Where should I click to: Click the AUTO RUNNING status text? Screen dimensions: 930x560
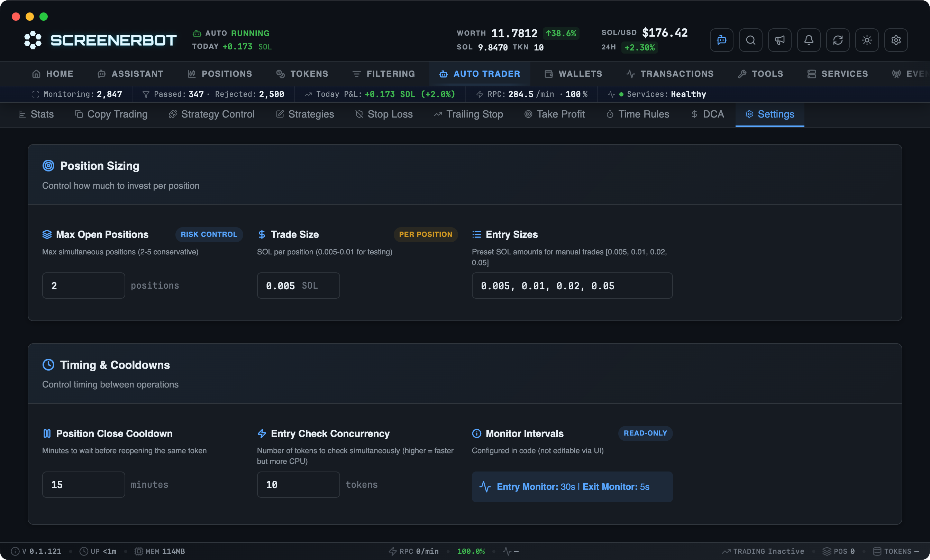237,33
